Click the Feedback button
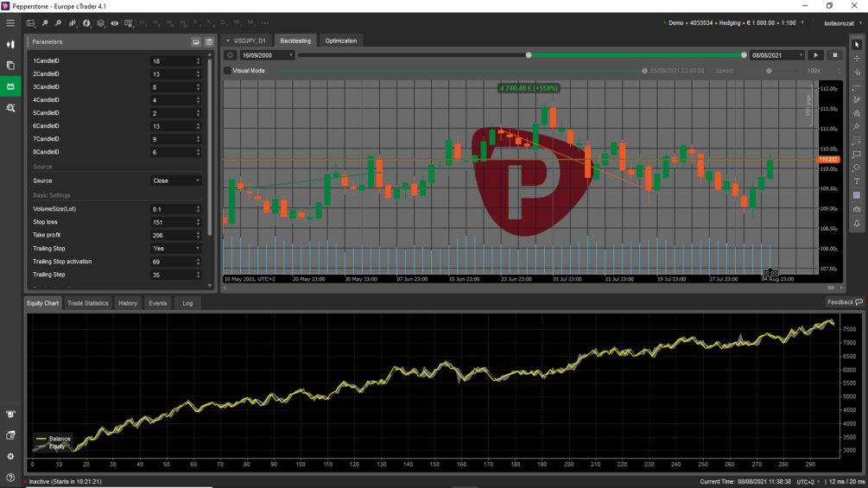Image resolution: width=868 pixels, height=488 pixels. click(x=844, y=302)
